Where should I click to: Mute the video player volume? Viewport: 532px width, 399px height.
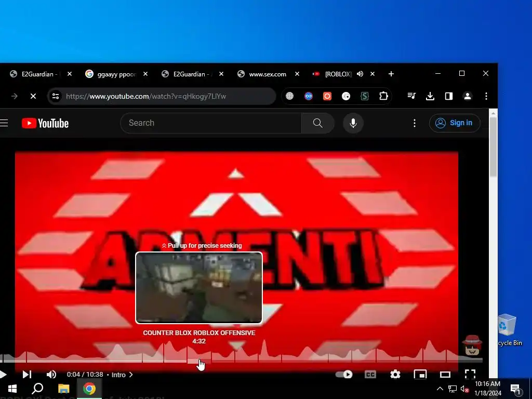(x=51, y=374)
